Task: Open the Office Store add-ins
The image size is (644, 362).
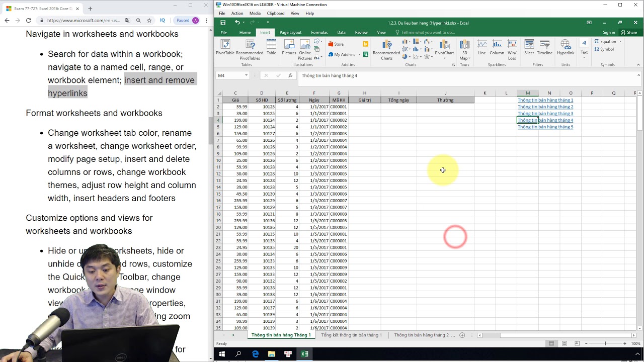Action: point(336,44)
